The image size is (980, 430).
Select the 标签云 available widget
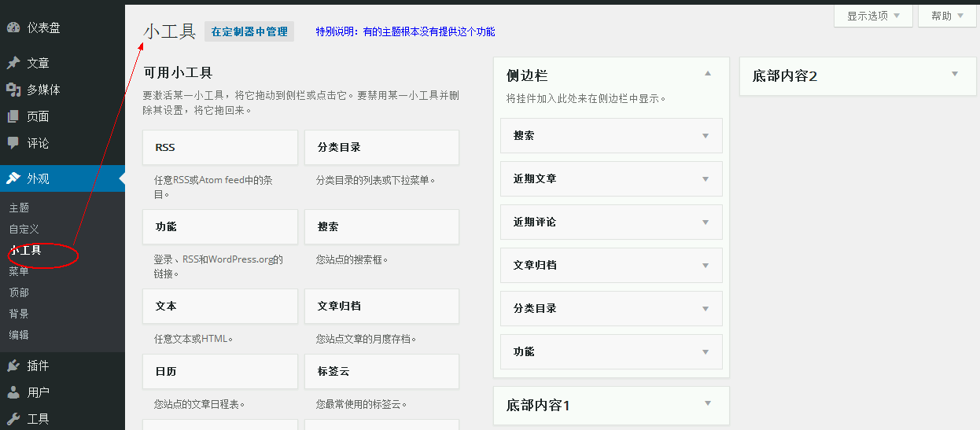pyautogui.click(x=381, y=371)
